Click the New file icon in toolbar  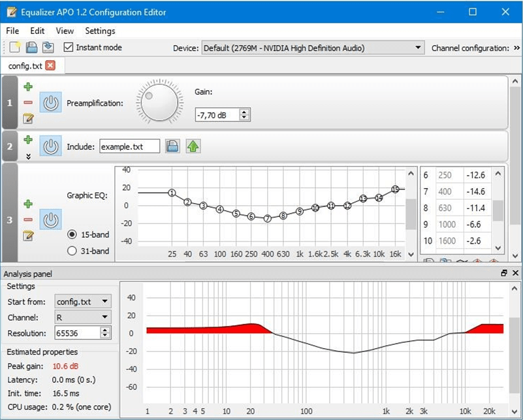pyautogui.click(x=14, y=48)
